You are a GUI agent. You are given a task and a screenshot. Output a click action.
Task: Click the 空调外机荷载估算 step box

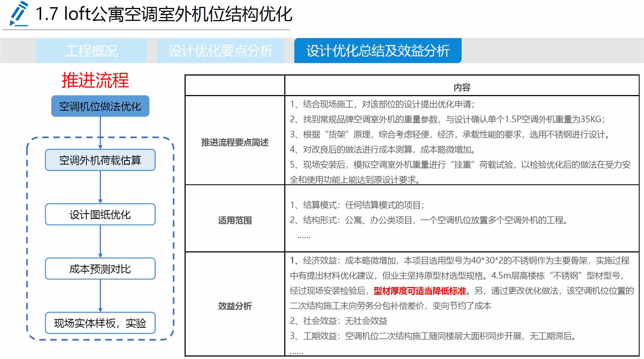[100, 160]
